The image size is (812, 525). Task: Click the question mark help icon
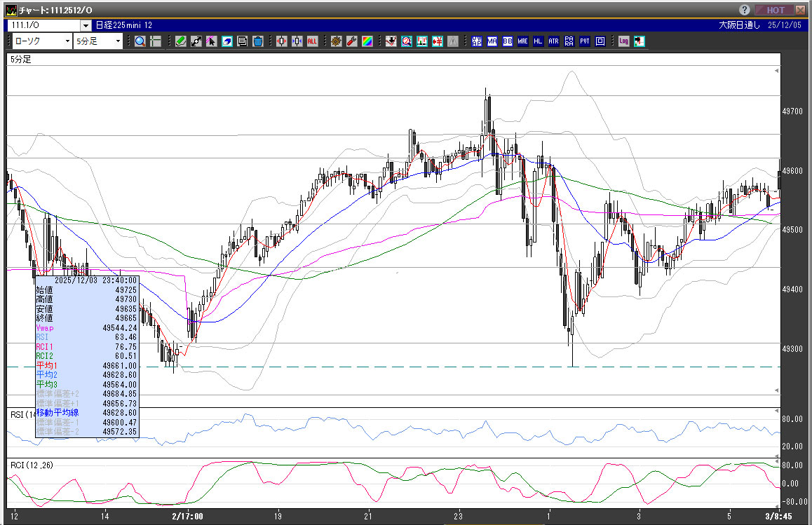(x=745, y=10)
